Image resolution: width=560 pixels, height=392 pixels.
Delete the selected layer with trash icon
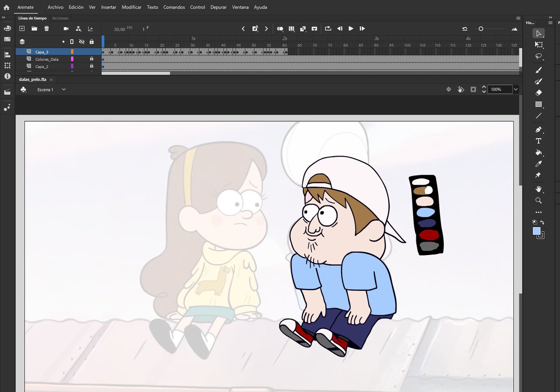tap(47, 28)
